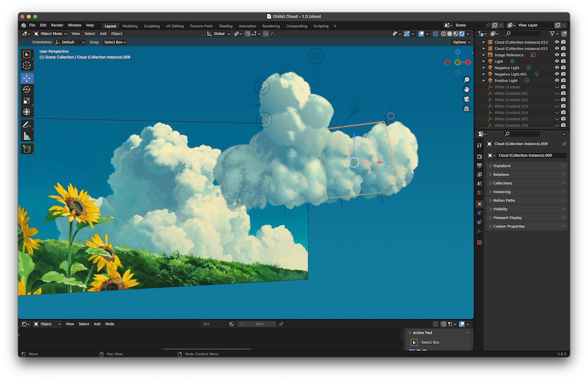Click the pin icon beside Cloud (Collection Instance).009
The image size is (588, 381).
(x=564, y=143)
